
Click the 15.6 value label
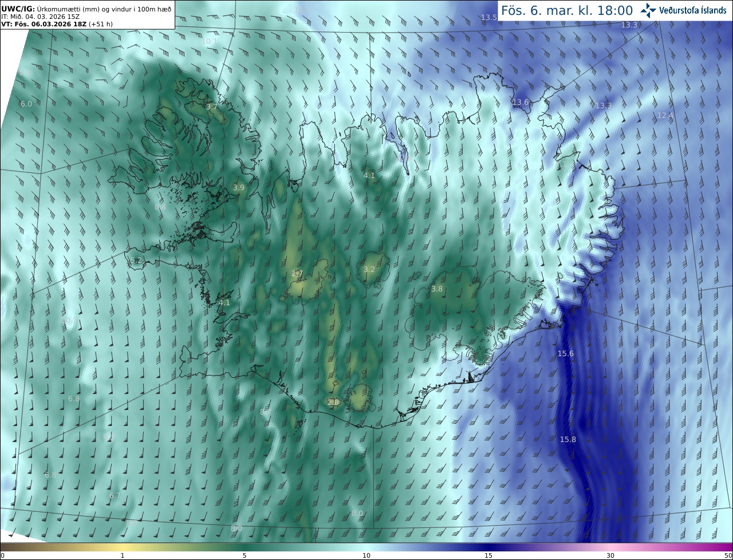[x=565, y=353]
